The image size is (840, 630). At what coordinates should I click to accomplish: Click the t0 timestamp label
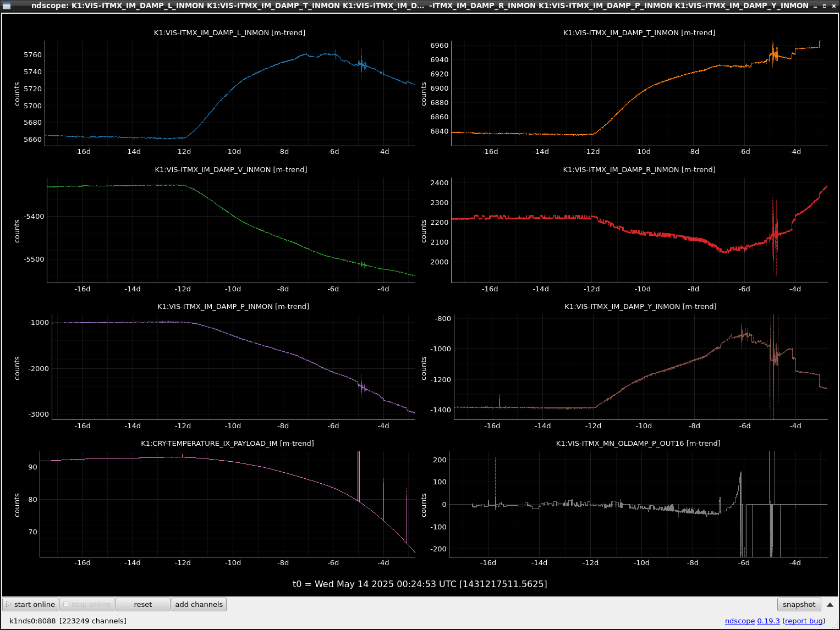pos(420,584)
